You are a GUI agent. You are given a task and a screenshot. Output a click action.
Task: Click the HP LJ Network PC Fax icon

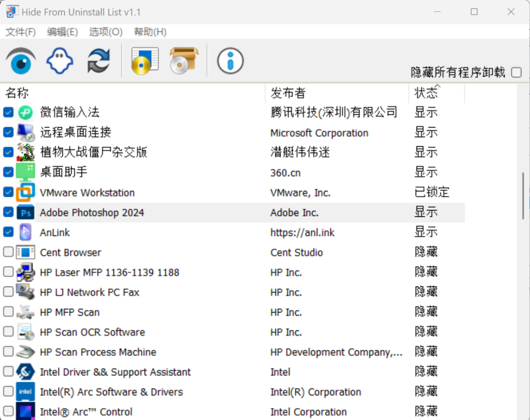[x=26, y=292]
